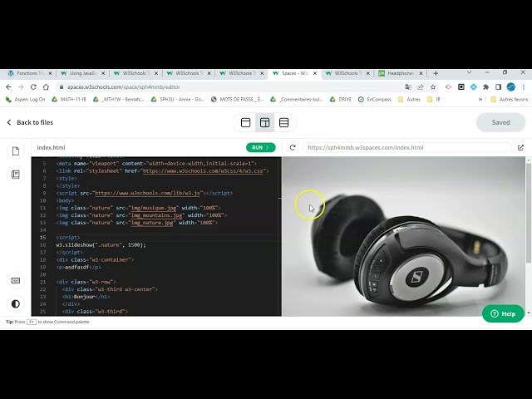Click img/musique.jpg in line 11

click(154, 208)
